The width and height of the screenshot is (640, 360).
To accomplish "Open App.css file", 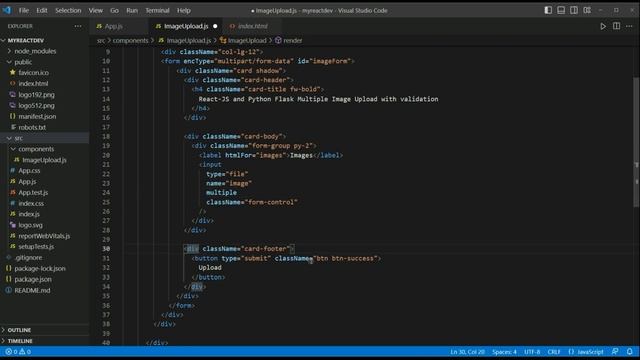I will [44, 171].
